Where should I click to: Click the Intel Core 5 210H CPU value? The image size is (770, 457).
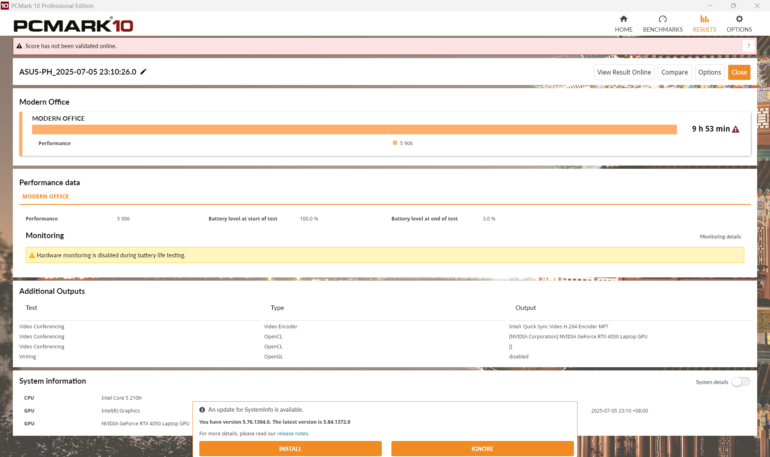pyautogui.click(x=121, y=398)
